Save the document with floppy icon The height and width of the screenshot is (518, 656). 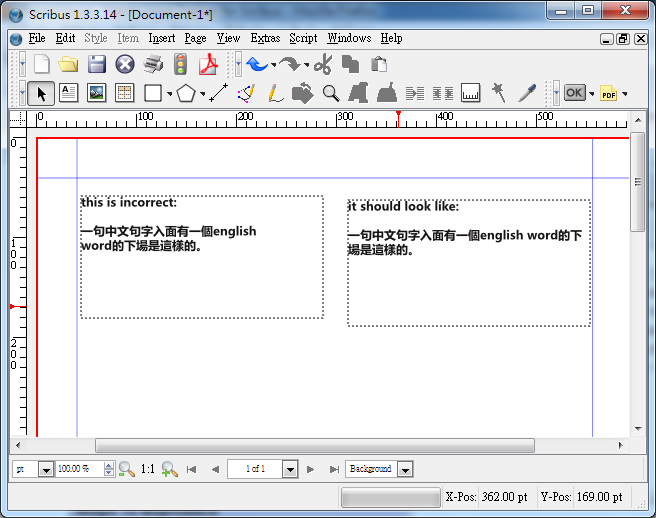[x=96, y=65]
